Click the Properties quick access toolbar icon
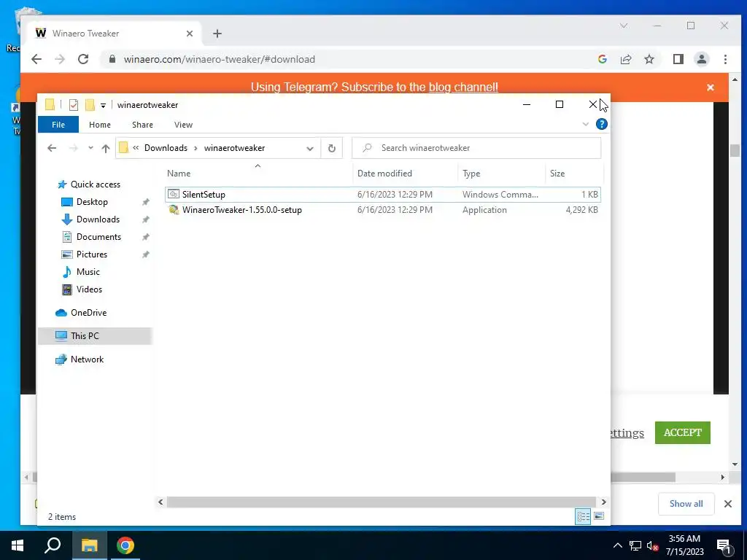This screenshot has height=560, width=747. (x=74, y=105)
